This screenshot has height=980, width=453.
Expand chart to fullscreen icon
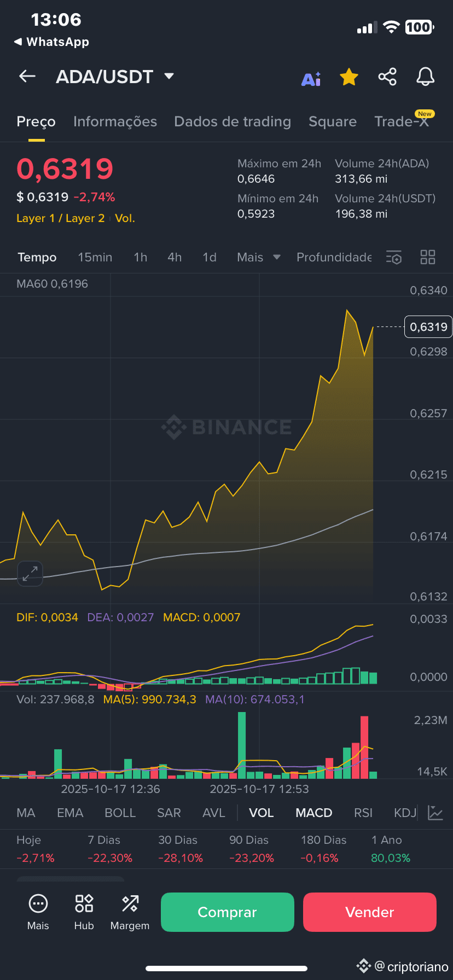(x=30, y=573)
